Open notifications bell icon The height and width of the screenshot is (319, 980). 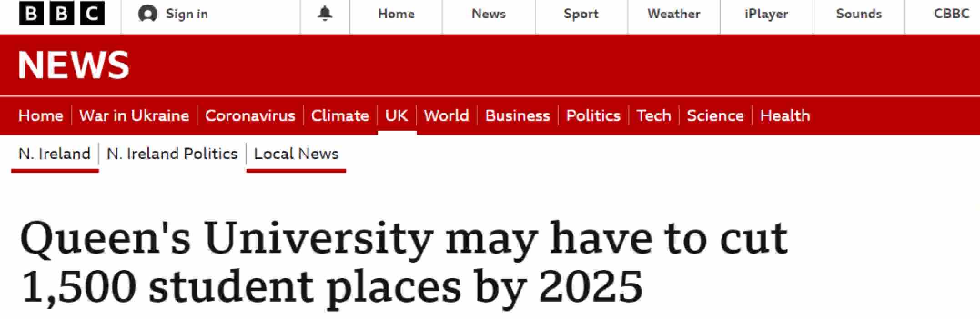click(x=324, y=14)
